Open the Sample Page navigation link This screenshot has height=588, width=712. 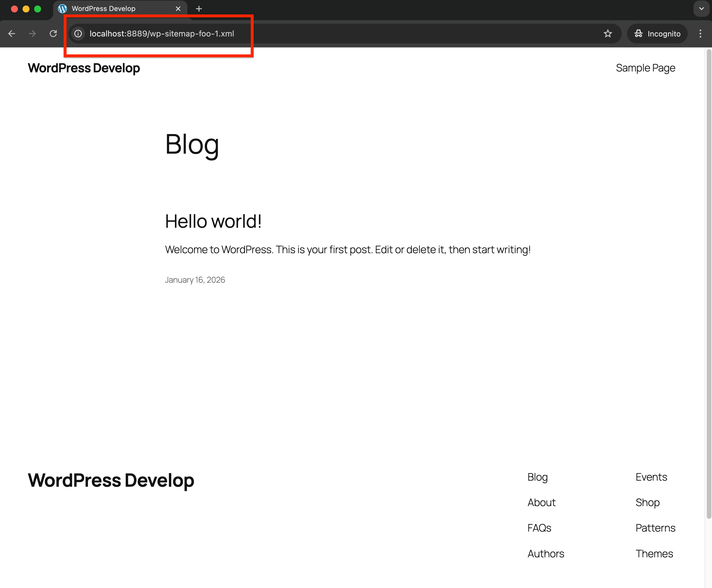click(x=645, y=68)
